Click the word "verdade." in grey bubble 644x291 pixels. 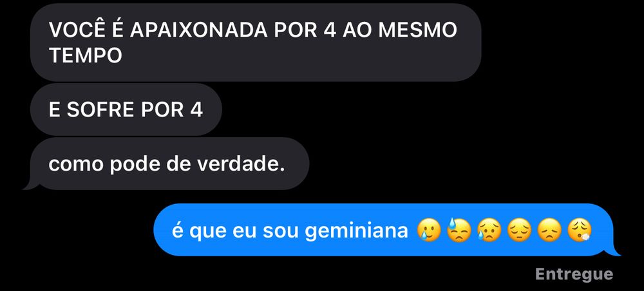[241, 164]
